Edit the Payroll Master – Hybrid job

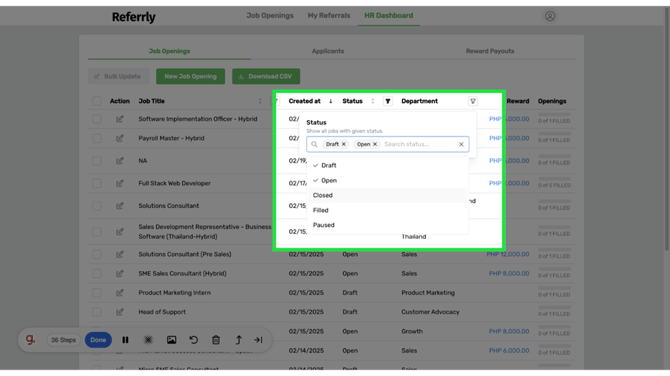[120, 138]
